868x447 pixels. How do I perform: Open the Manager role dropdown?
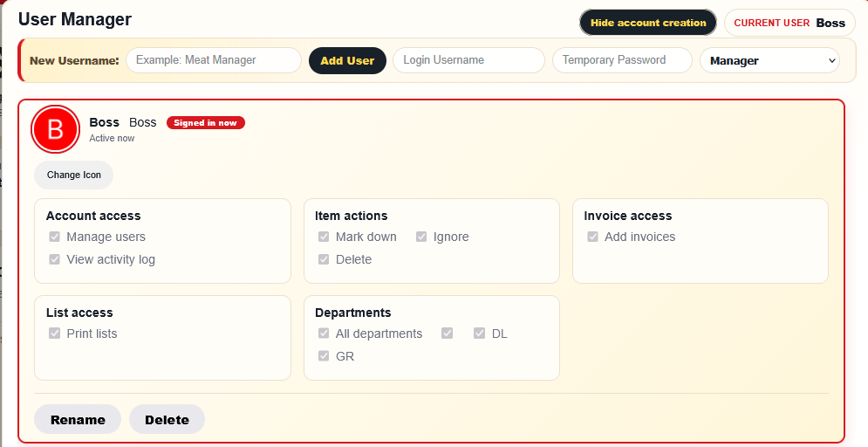click(770, 61)
